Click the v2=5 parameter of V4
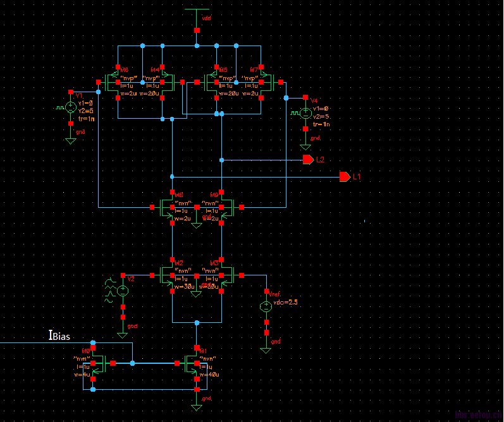Image resolution: width=504 pixels, height=422 pixels. pyautogui.click(x=321, y=117)
